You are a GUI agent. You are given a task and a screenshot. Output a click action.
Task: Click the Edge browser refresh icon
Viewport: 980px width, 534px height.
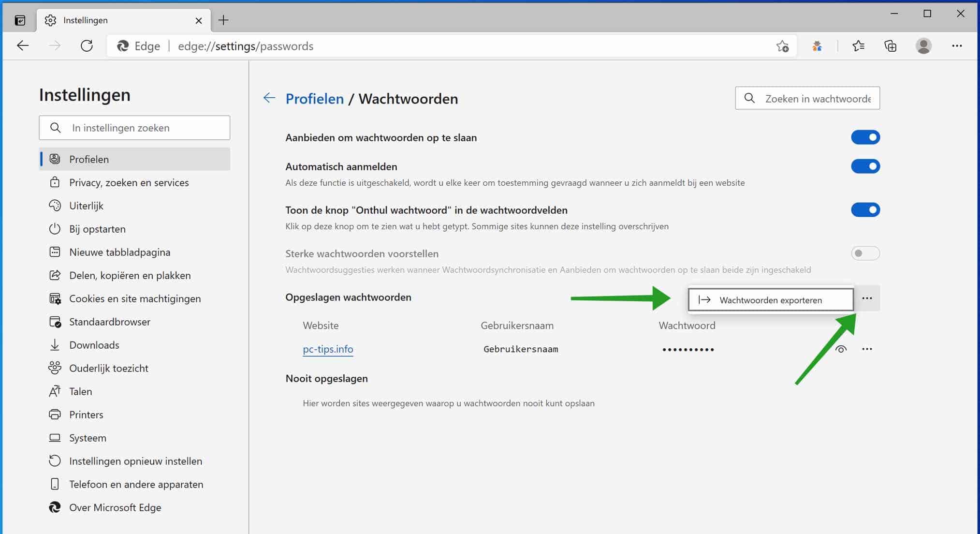tap(86, 45)
